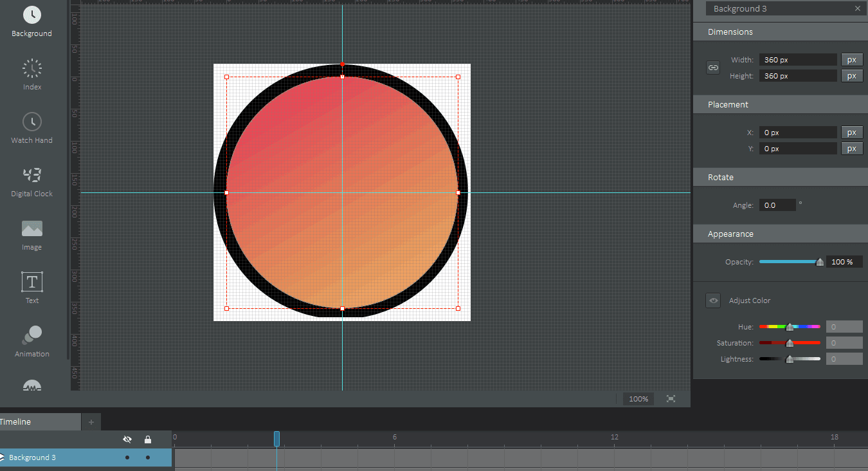The image size is (868, 471).
Task: Select the Background component tool
Action: [32, 21]
